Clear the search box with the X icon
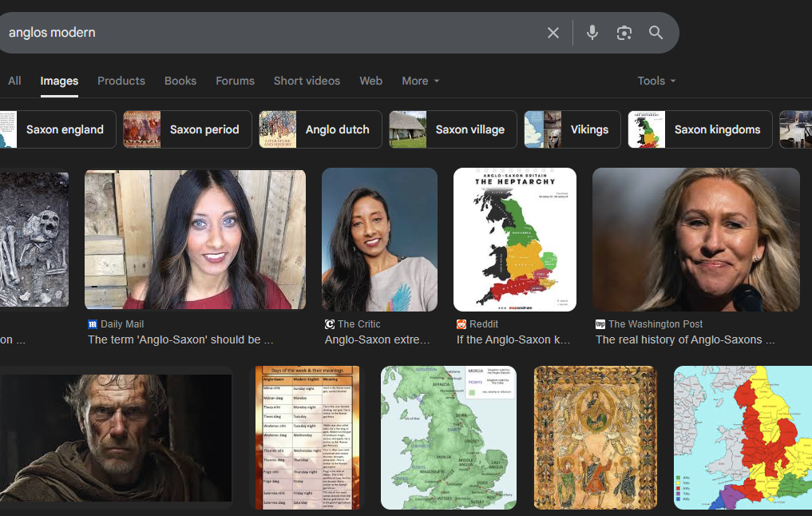The height and width of the screenshot is (516, 812). coord(553,33)
